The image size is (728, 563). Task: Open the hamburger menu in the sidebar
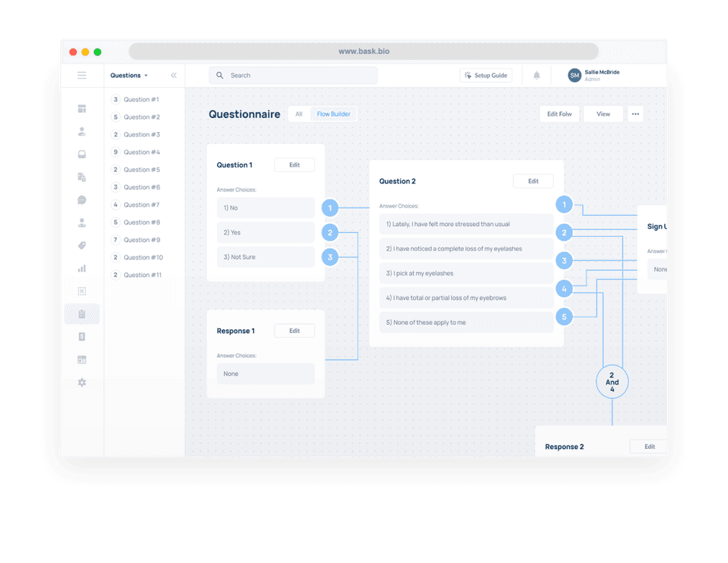tap(82, 76)
